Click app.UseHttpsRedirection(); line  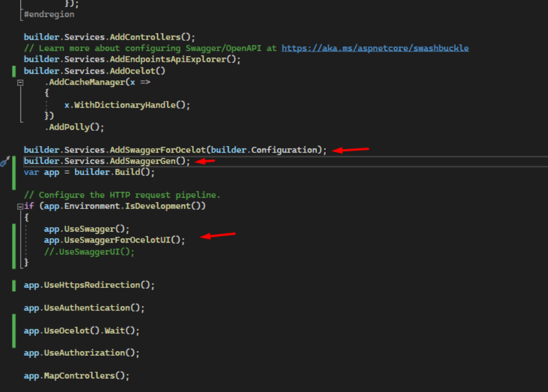click(89, 285)
